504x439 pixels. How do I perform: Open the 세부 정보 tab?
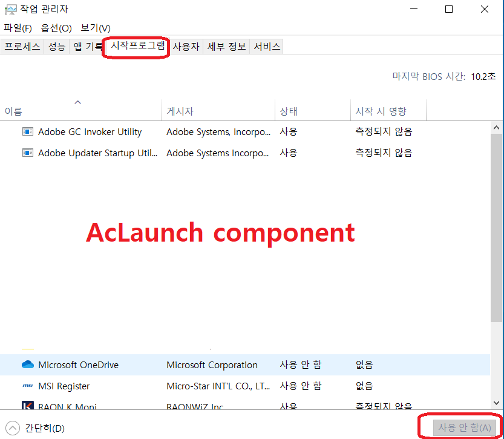226,47
